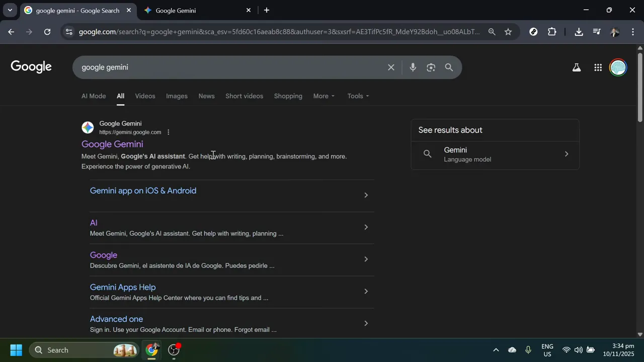Show hidden system tray icons
Image resolution: width=644 pixels, height=362 pixels.
pyautogui.click(x=496, y=350)
